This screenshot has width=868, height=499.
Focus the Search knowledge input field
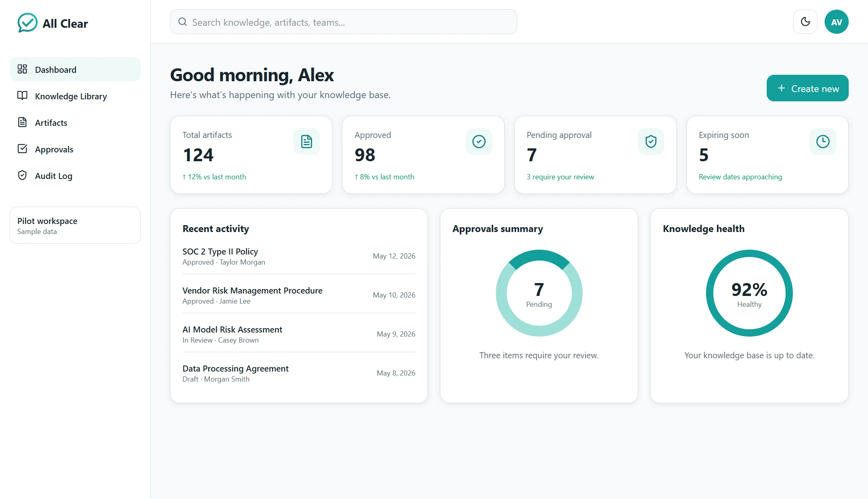[344, 22]
